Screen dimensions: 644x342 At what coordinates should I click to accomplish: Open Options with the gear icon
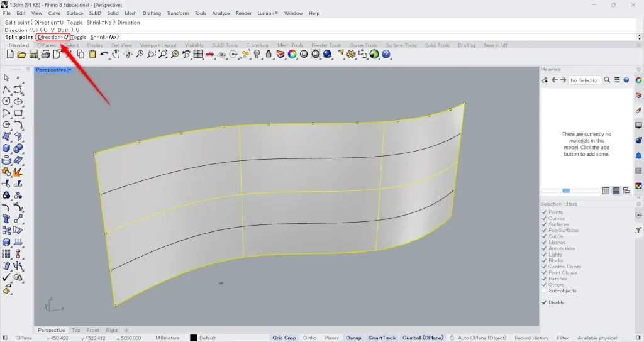tap(351, 54)
